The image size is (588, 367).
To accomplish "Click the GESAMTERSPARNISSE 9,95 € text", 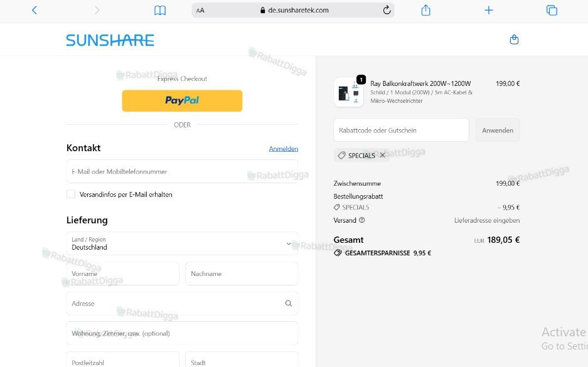I will [x=388, y=253].
